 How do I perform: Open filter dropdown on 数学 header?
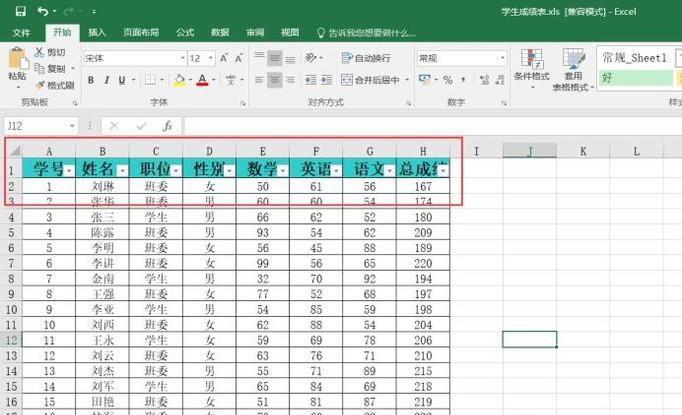(283, 171)
